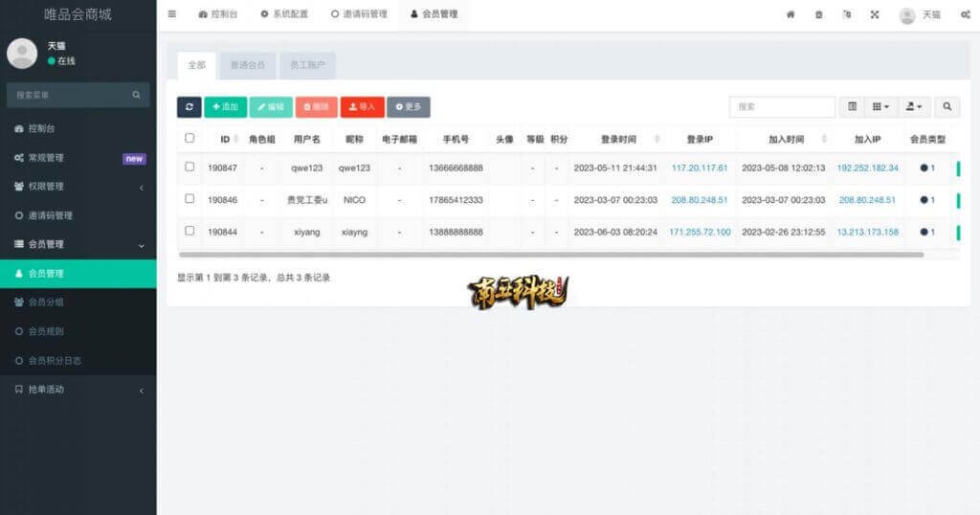Open the export data dropdown
The image size is (980, 515).
coord(914,107)
